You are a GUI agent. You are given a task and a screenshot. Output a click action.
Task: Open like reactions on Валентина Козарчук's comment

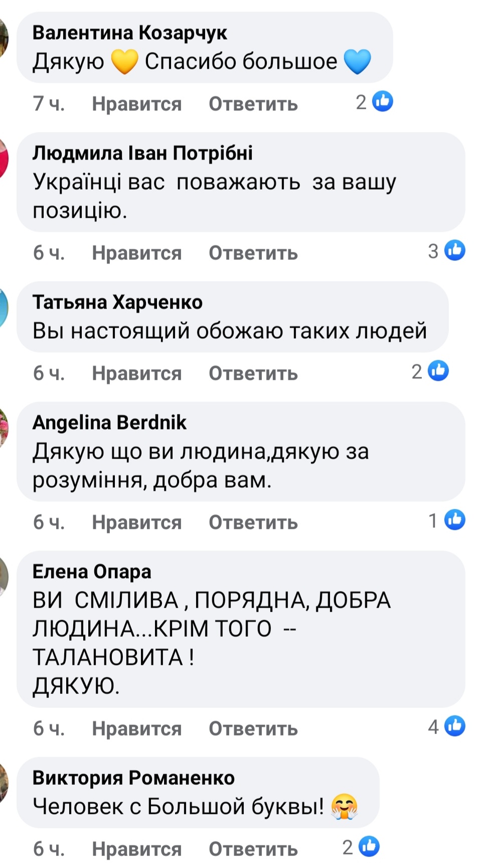374,102
